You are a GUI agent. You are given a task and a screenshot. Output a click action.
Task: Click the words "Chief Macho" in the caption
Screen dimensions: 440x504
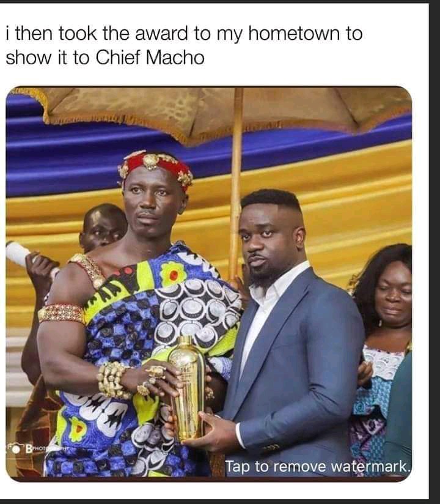[x=150, y=57]
